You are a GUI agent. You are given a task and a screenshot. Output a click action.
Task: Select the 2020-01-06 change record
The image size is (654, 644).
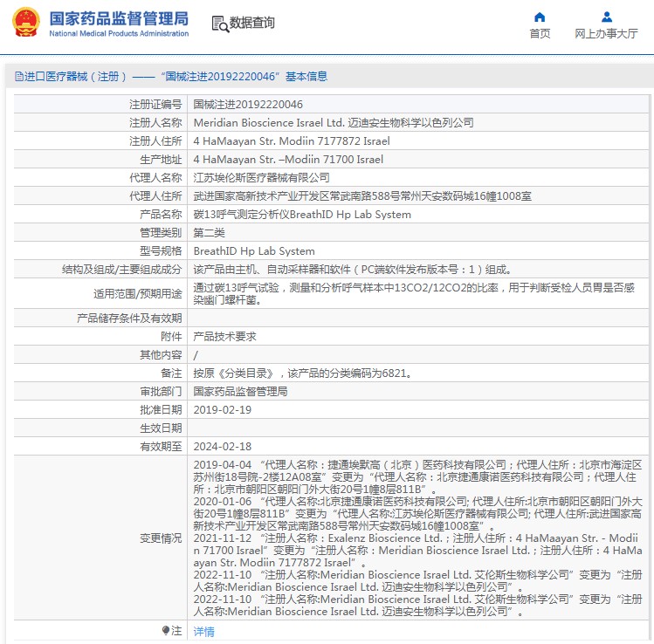417,513
